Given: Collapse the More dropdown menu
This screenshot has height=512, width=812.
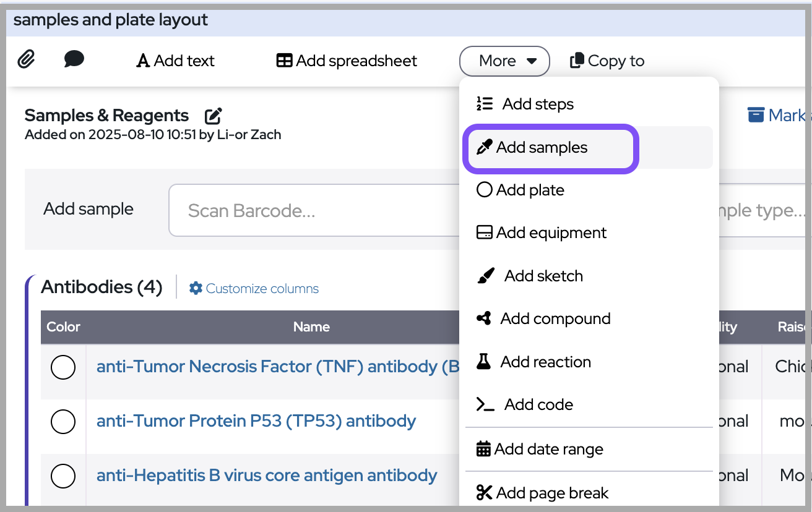Looking at the screenshot, I should click(504, 61).
